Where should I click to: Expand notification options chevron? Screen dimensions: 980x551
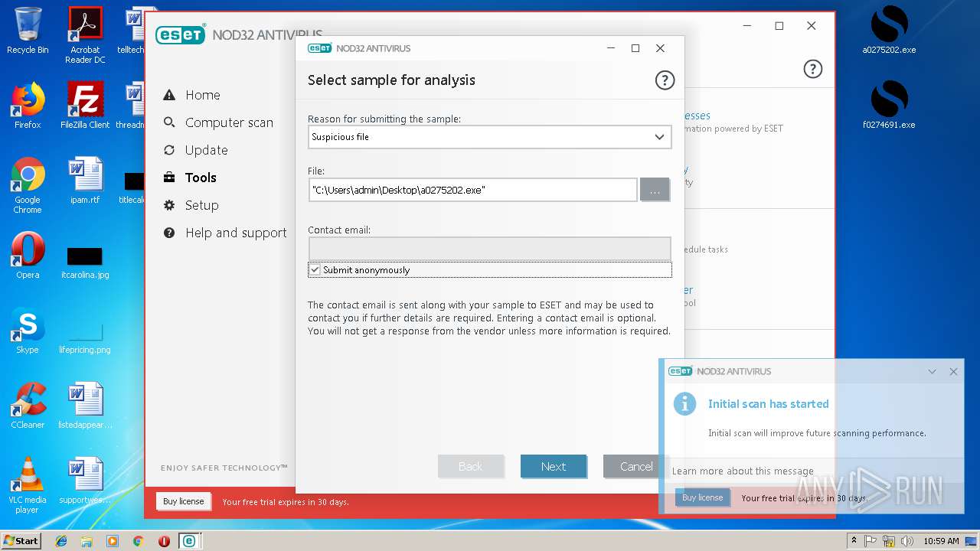coord(932,371)
